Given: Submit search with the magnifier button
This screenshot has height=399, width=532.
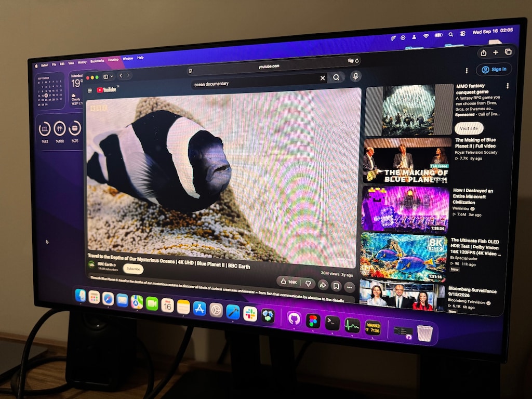Looking at the screenshot, I should pyautogui.click(x=336, y=77).
